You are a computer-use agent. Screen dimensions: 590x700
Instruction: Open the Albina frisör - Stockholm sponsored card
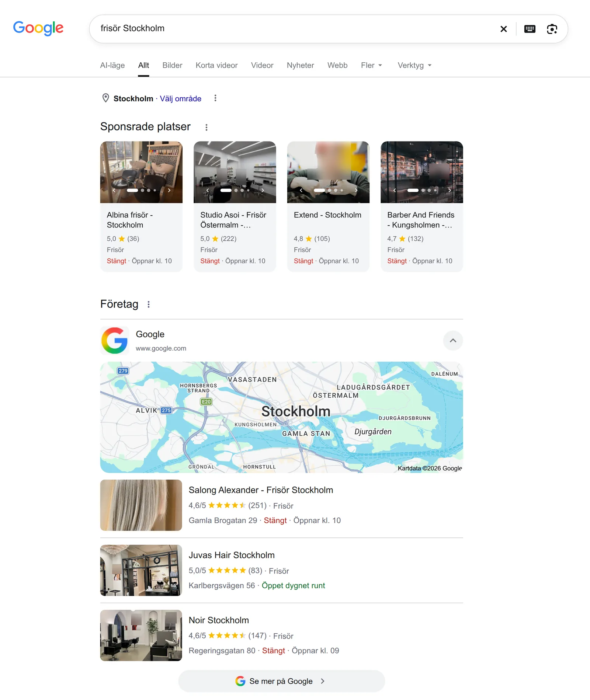pyautogui.click(x=141, y=206)
